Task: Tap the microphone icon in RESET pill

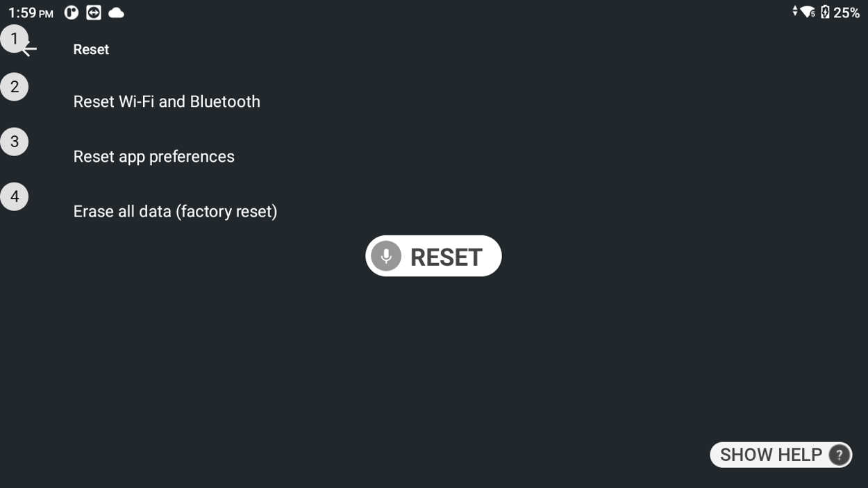Action: (386, 256)
